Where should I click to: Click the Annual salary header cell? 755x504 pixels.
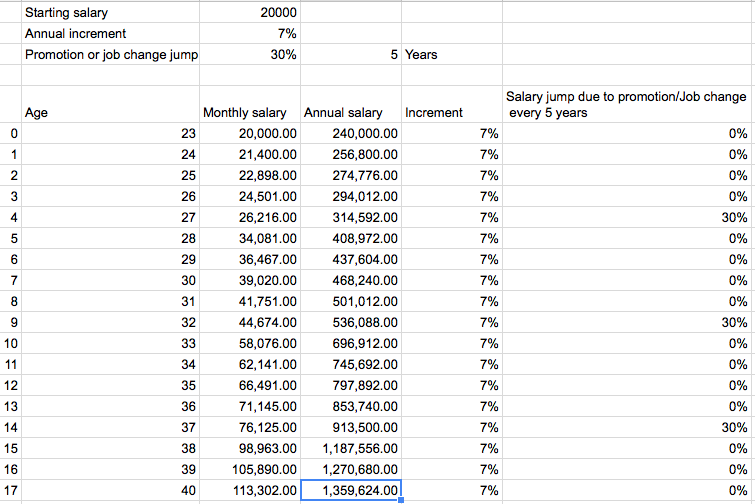351,104
